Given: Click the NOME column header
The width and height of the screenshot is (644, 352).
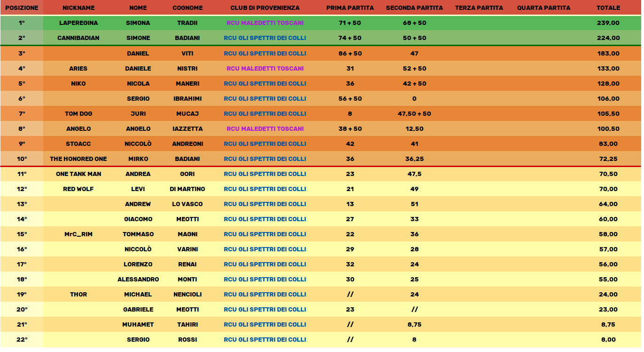Looking at the screenshot, I should (x=138, y=8).
